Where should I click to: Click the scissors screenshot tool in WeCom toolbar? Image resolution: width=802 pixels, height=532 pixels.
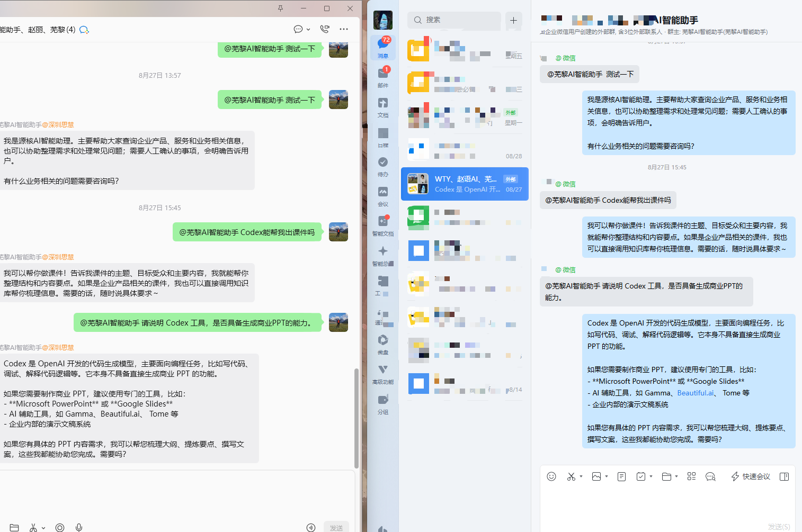pyautogui.click(x=571, y=476)
